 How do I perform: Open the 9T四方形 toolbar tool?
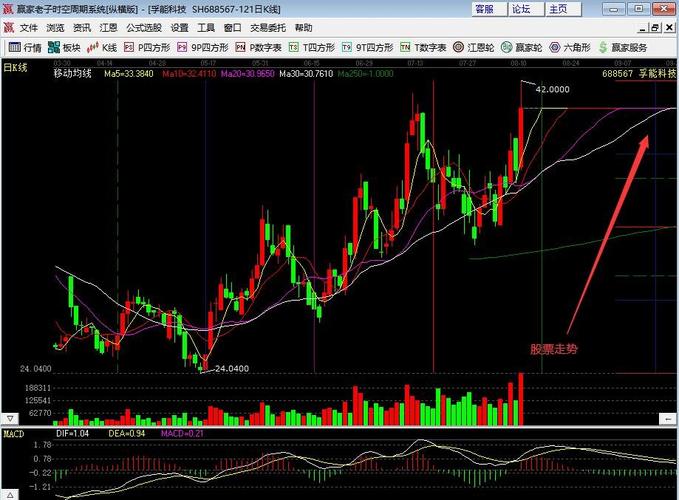tap(367, 47)
